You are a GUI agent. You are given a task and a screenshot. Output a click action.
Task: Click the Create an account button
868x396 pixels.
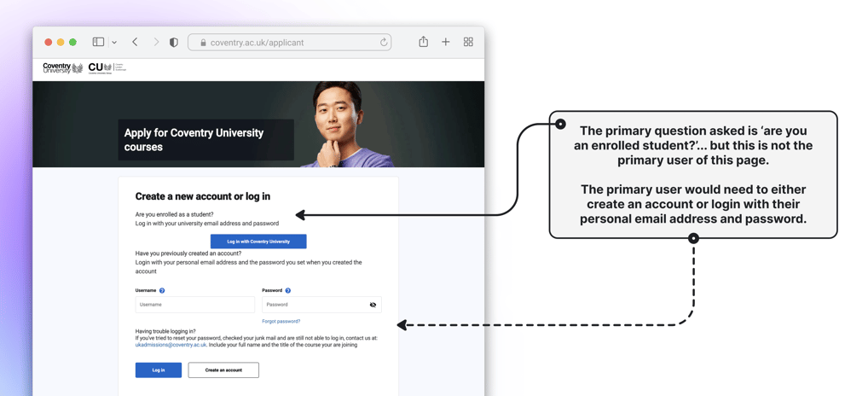(223, 370)
